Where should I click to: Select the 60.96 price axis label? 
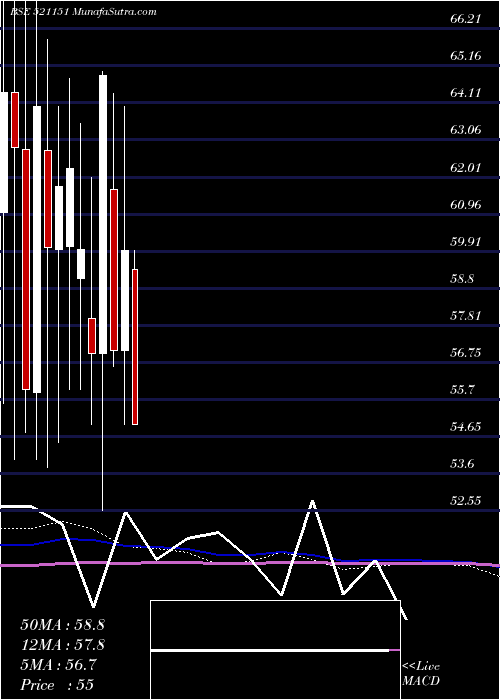point(466,205)
